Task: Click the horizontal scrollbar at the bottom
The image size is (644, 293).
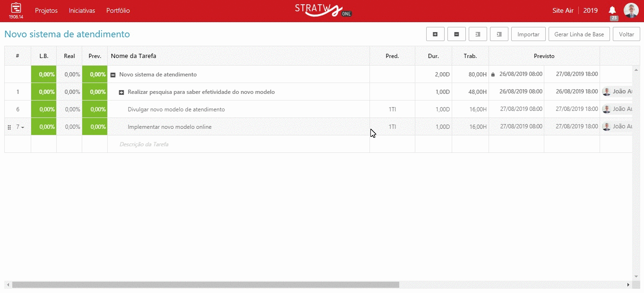Action: 206,285
